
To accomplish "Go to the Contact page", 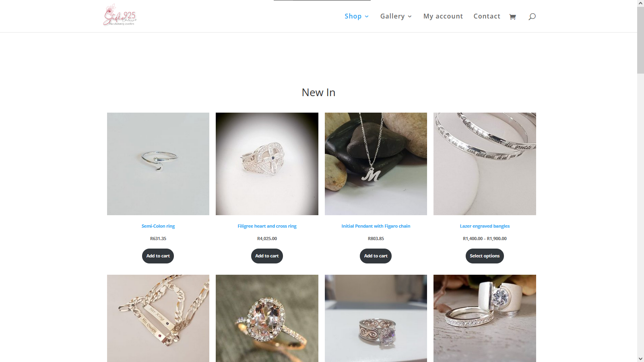I will pyautogui.click(x=487, y=16).
